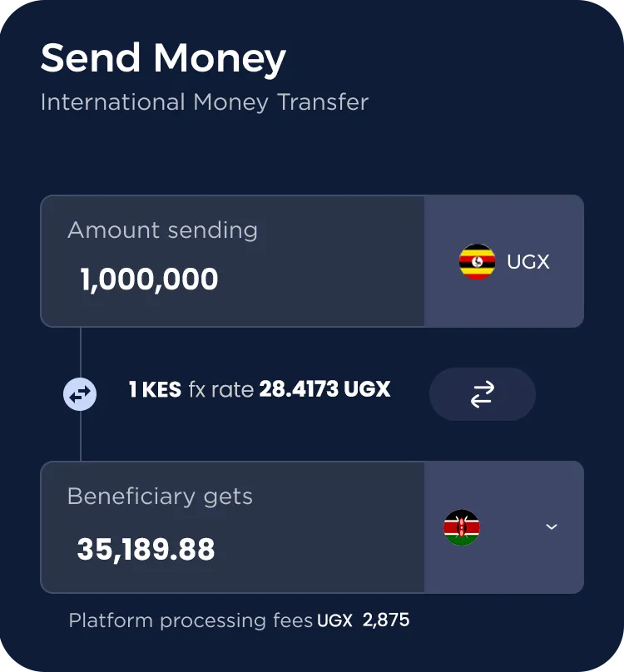Click the round exchange arrows icon
Viewport: 624px width, 672px height.
pos(80,394)
